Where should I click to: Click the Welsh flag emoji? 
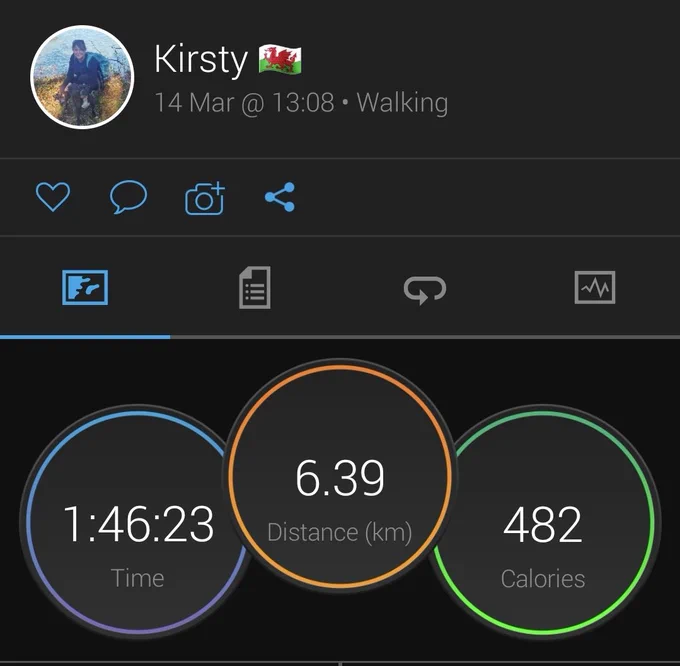point(280,59)
